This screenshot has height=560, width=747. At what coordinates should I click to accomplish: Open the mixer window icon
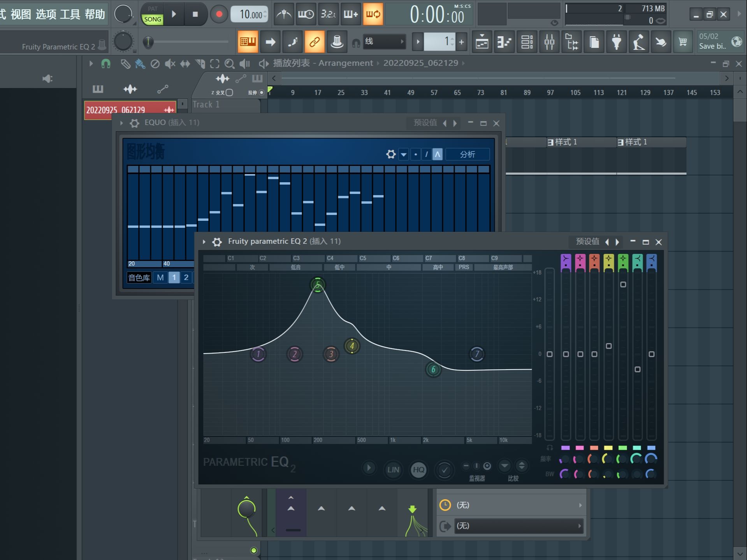549,42
